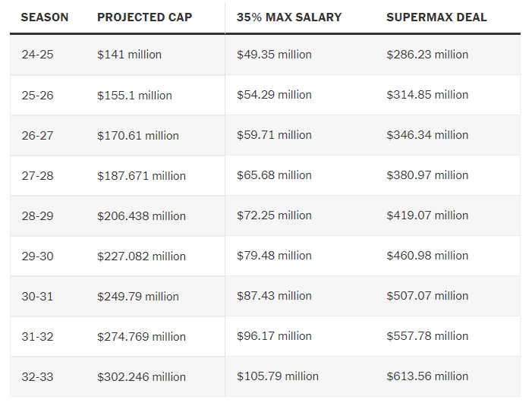Select the 31-32 season row label

point(37,337)
